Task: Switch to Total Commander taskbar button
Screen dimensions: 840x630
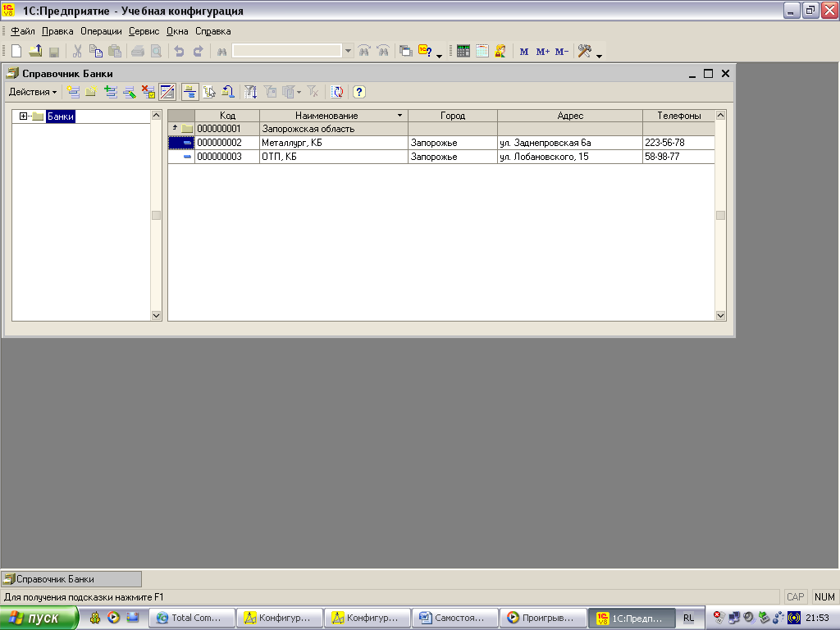Action: pos(191,618)
